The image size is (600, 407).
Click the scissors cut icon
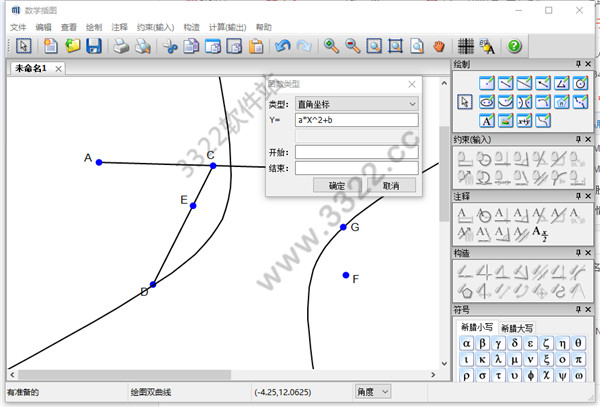point(170,46)
